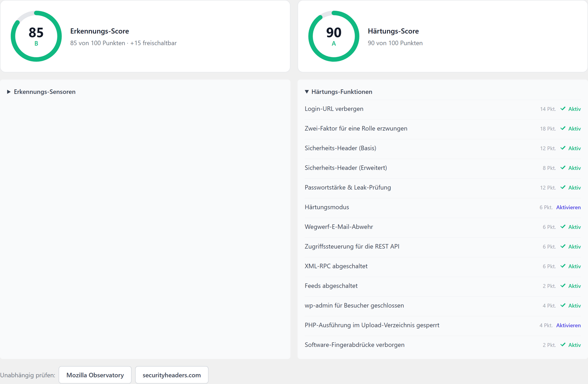The image size is (588, 384).
Task: Select the XML-RPC abgeschaltet label
Action: pos(336,266)
